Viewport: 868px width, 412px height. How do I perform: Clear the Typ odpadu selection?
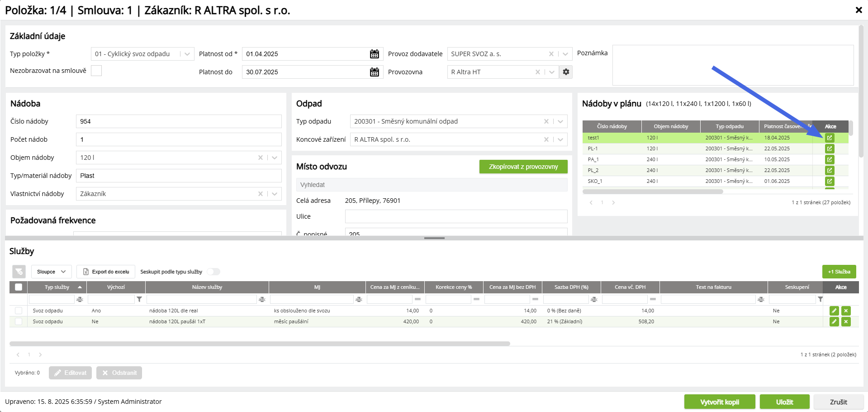tap(546, 121)
